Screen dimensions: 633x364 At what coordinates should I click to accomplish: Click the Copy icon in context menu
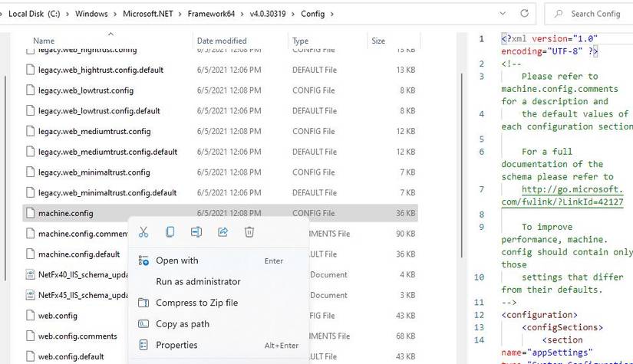tap(170, 232)
